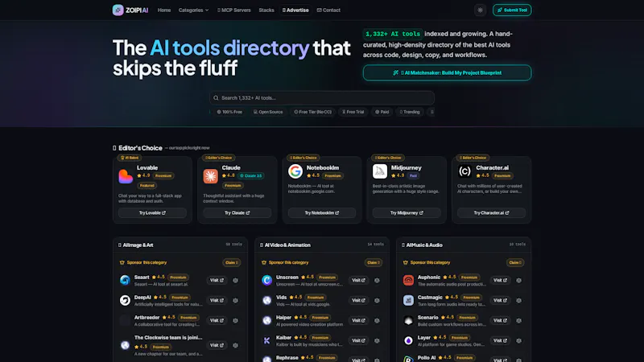
Task: Click the Vids globe logo
Action: pos(266,300)
